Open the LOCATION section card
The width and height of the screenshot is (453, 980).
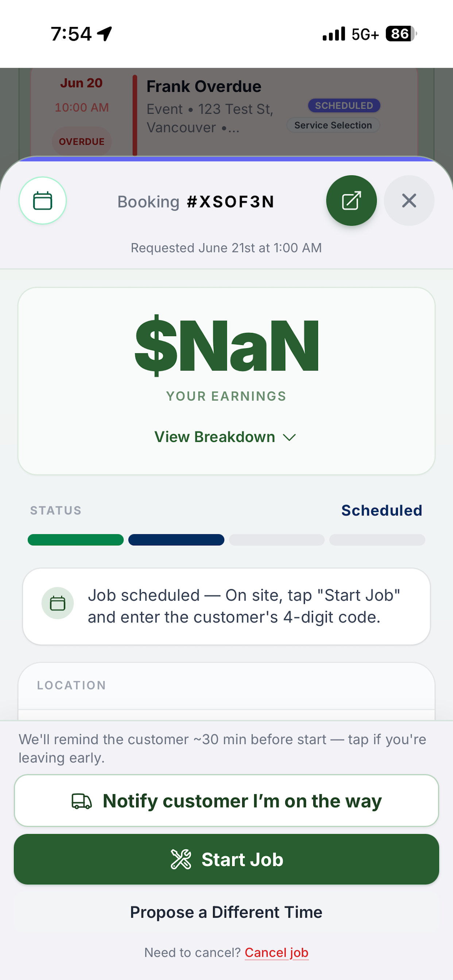226,691
